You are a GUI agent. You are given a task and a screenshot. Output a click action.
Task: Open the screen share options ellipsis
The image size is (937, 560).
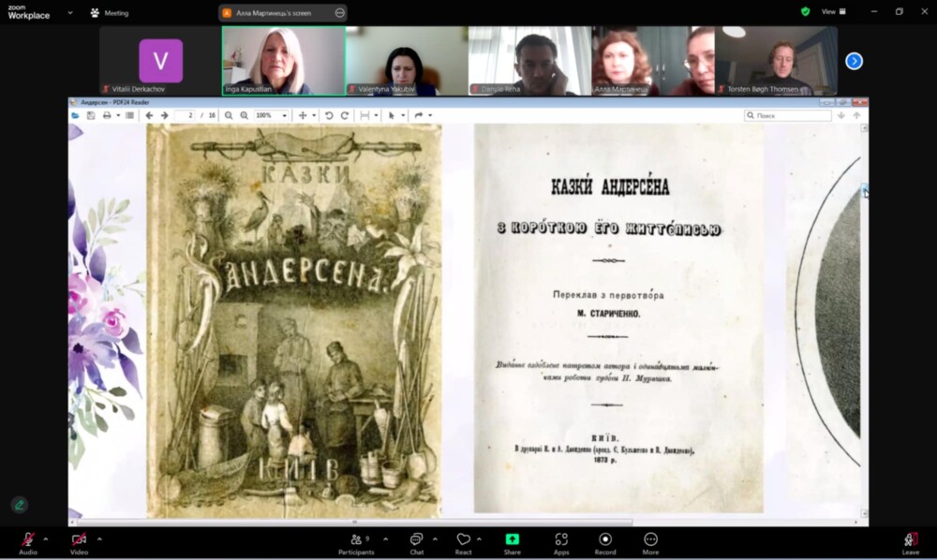pyautogui.click(x=339, y=13)
